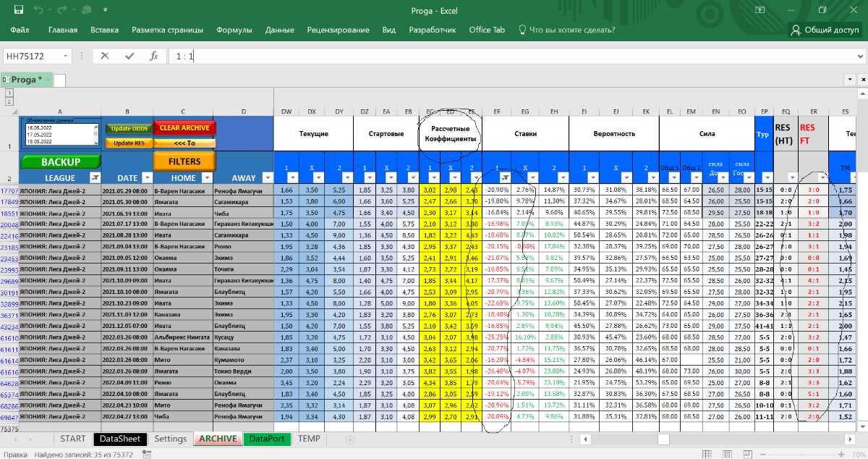Click the Insert Function fx icon
The image size is (868, 459).
pyautogui.click(x=153, y=56)
